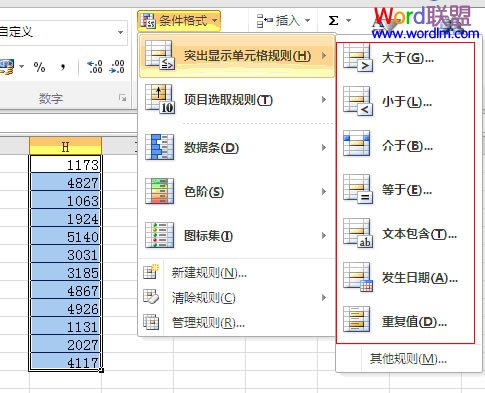Viewport: 485px width, 393px height.
Task: Expand arrow next to 清除规则
Action: pos(324,298)
